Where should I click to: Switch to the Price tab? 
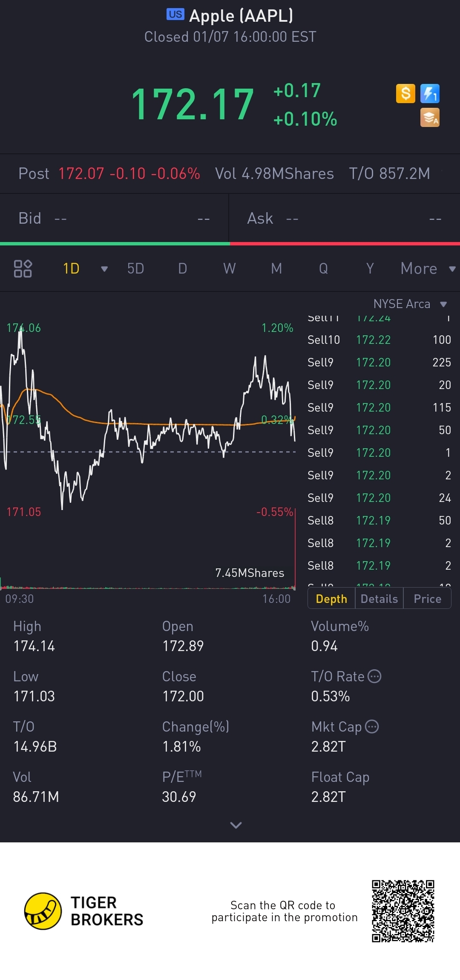[427, 599]
